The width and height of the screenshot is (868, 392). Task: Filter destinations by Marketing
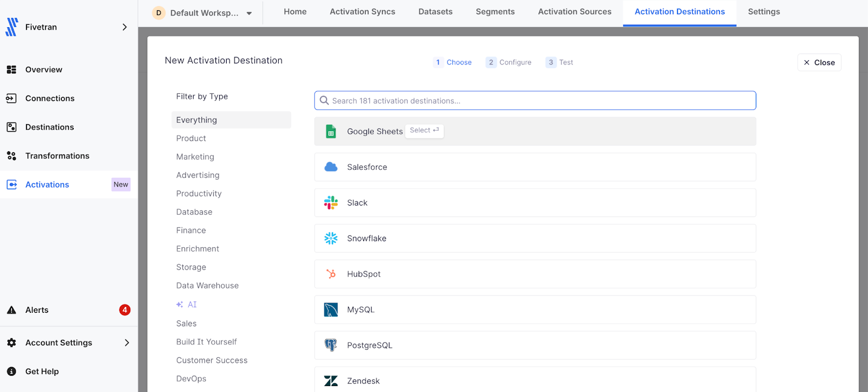click(195, 157)
